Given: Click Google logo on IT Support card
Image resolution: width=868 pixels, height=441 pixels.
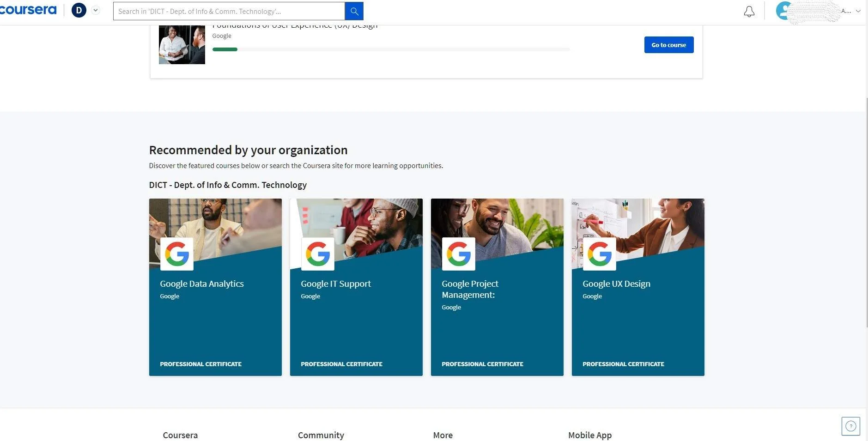Looking at the screenshot, I should point(318,254).
